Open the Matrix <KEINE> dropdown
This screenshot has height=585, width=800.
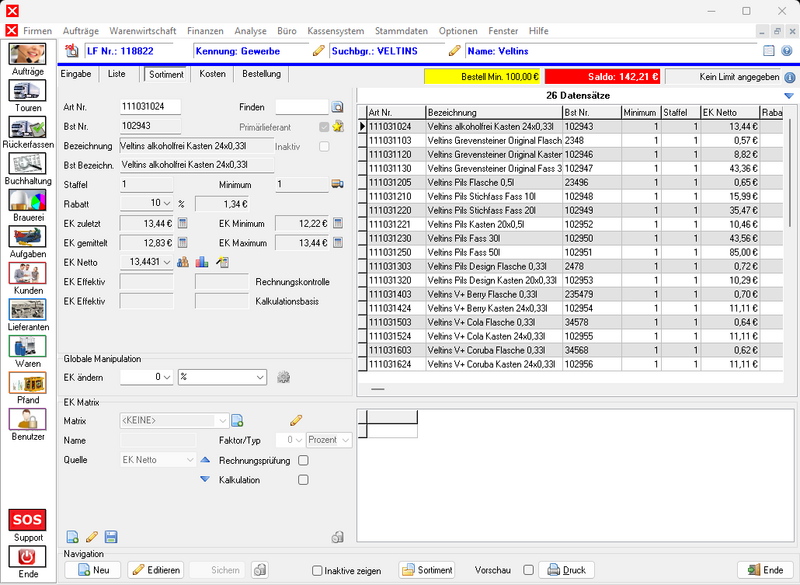(222, 421)
